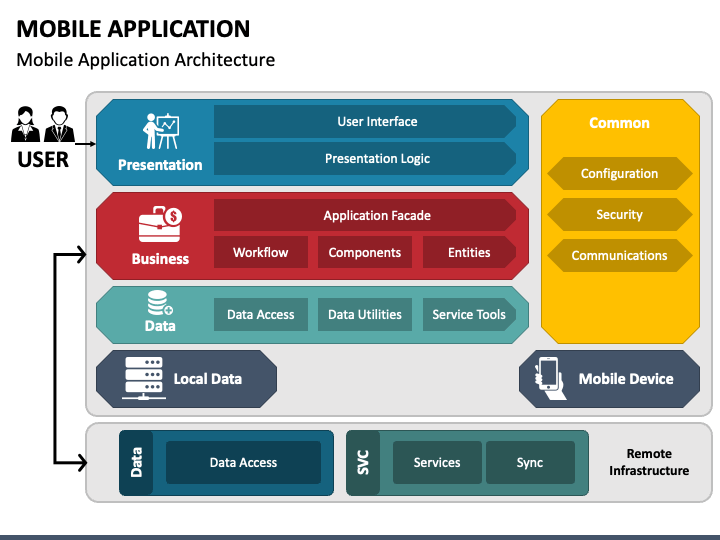Select the Components block

365,252
